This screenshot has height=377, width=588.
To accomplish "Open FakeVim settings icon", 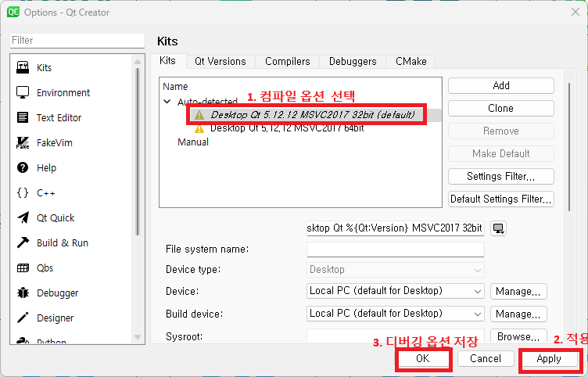I will coord(23,142).
